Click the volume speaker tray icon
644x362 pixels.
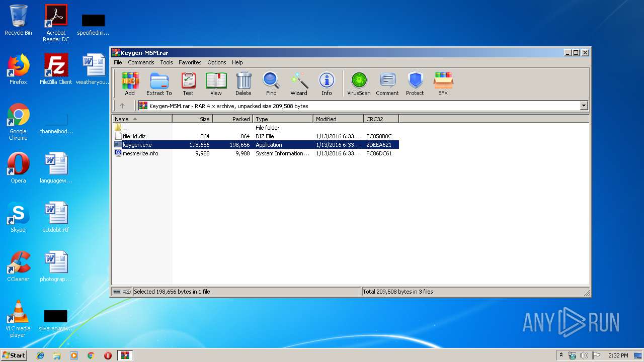[584, 355]
